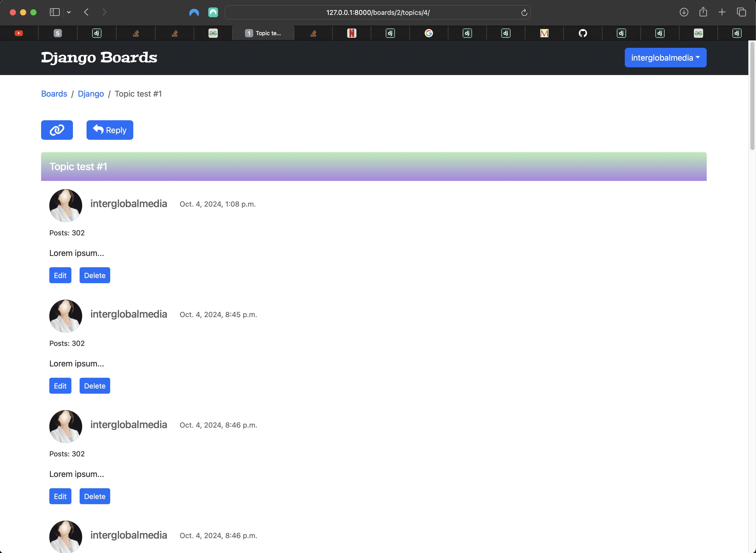Open the teal extension icon in the toolbar
Viewport: 756px width, 553px height.
(213, 12)
